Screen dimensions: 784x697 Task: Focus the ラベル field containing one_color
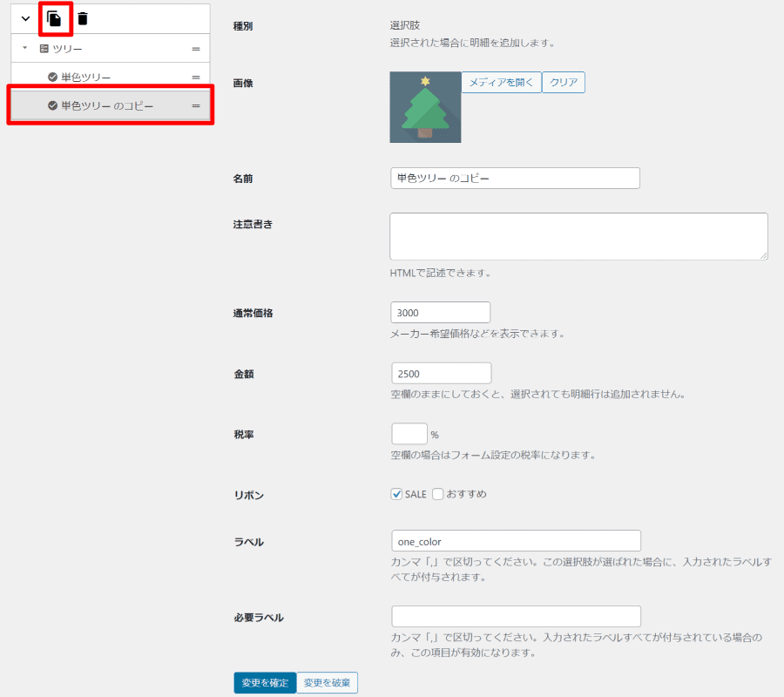coord(516,541)
